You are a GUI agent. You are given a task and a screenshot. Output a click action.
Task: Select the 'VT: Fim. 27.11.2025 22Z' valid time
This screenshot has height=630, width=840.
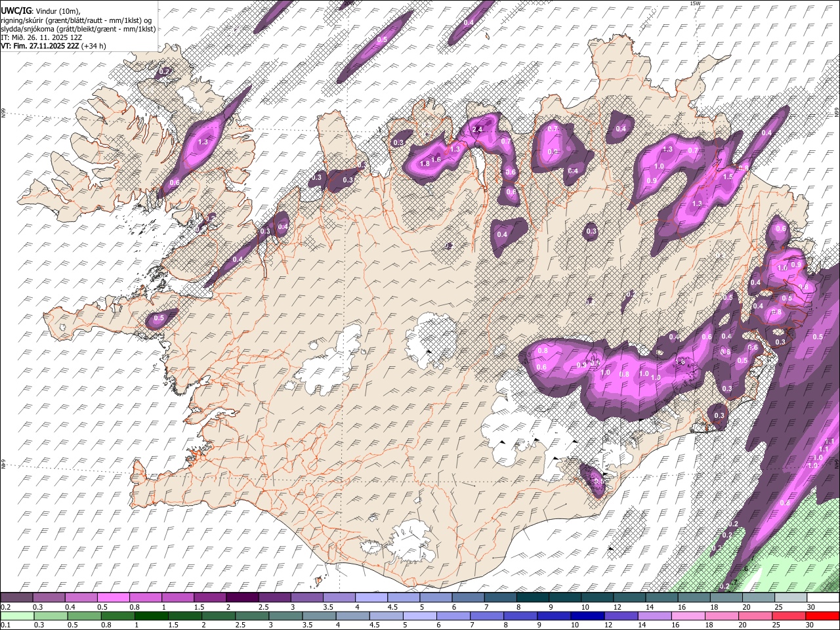coord(40,46)
